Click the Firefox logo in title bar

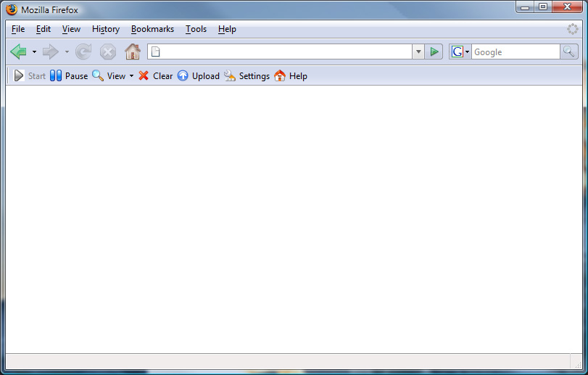(12, 9)
